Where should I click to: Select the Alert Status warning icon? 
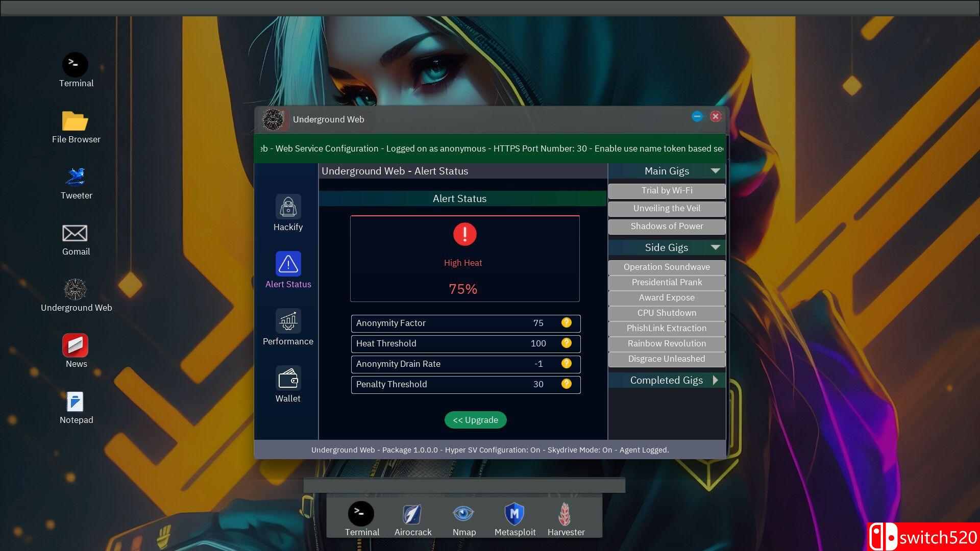point(288,264)
